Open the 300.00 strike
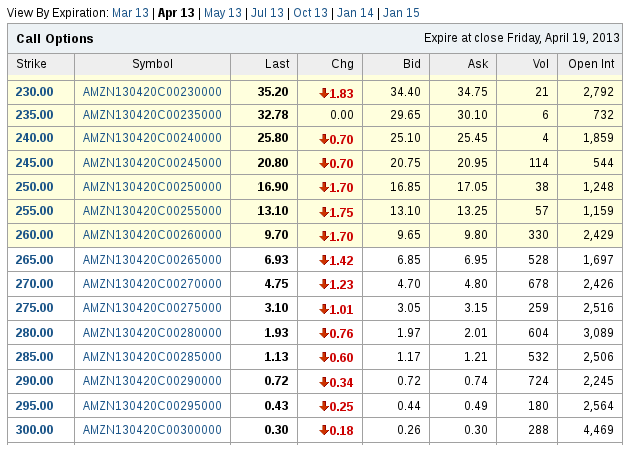Image resolution: width=630 pixels, height=449 pixels. 34,430
